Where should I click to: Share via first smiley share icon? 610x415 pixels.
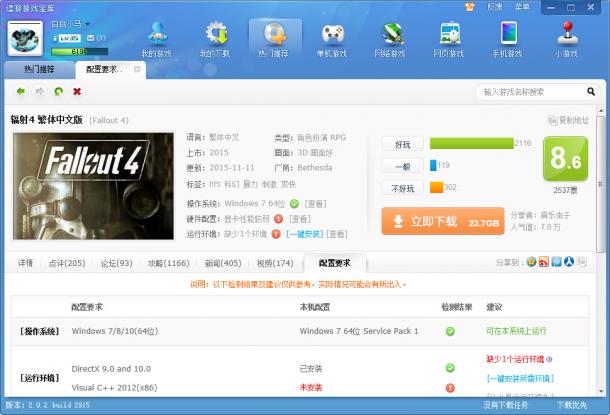(x=531, y=262)
